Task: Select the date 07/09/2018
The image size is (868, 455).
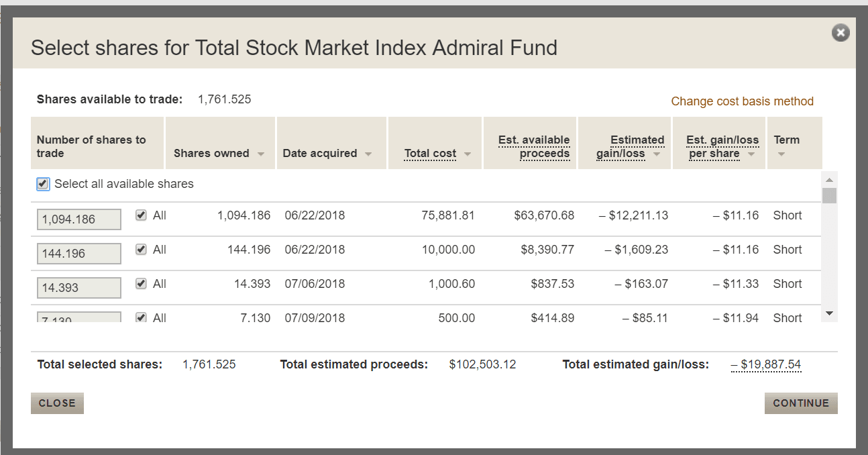Action: [315, 317]
